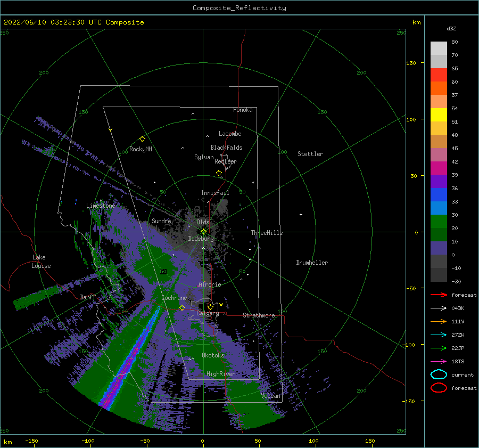Click the Didsbury label
Viewport: 479px width, 448px height.
pyautogui.click(x=201, y=239)
